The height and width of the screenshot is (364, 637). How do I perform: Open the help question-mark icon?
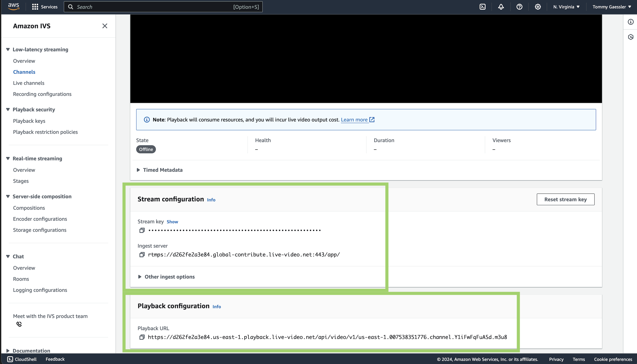tap(519, 7)
